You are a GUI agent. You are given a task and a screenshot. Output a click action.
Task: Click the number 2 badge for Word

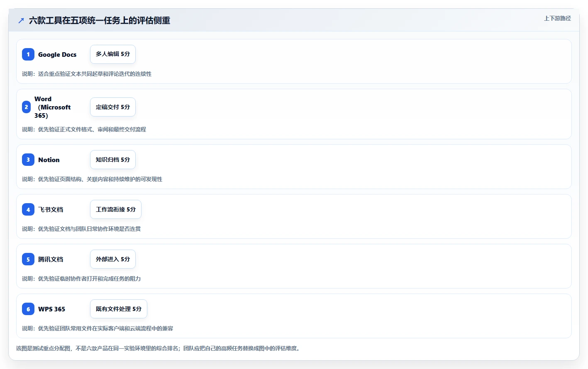click(26, 107)
